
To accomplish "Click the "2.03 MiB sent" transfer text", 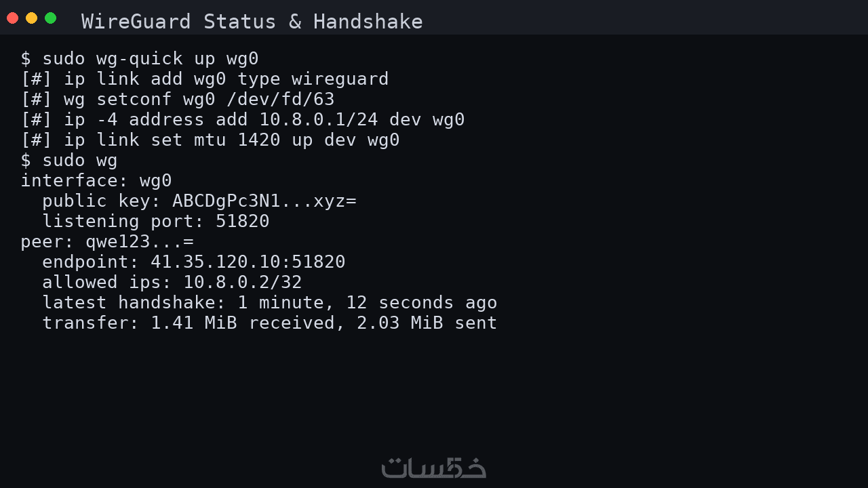I will point(427,323).
